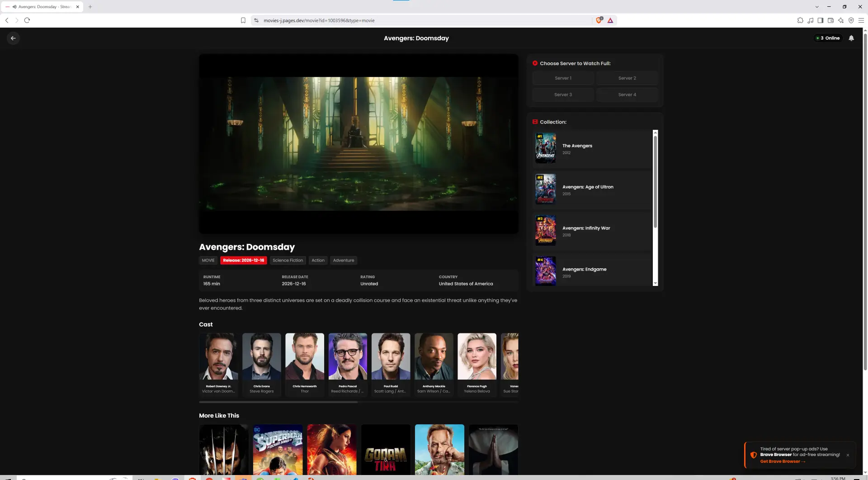Viewport: 868px width, 480px height.
Task: Open the praying hands poster in More Like This
Action: click(x=494, y=449)
